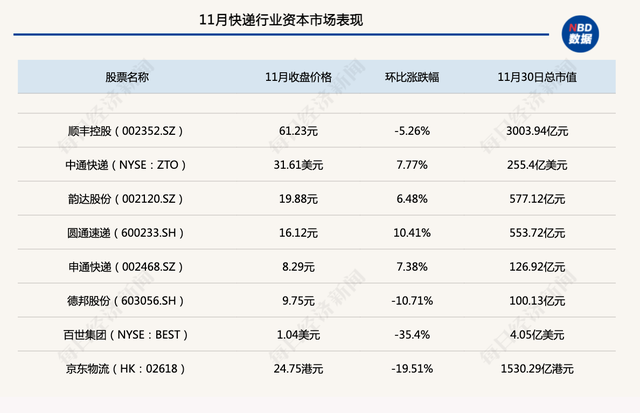Select the 德邦股份（603056.SH）row name
This screenshot has width=640, height=413.
[126, 301]
